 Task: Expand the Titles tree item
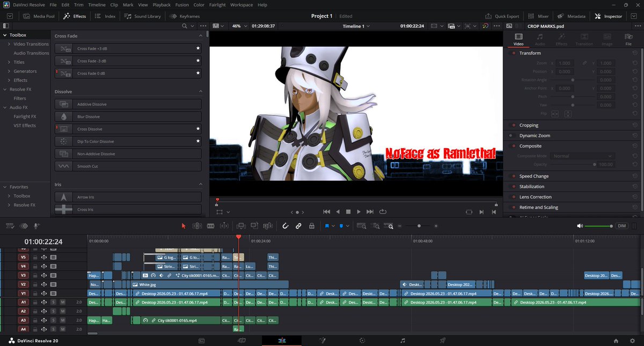(x=9, y=62)
